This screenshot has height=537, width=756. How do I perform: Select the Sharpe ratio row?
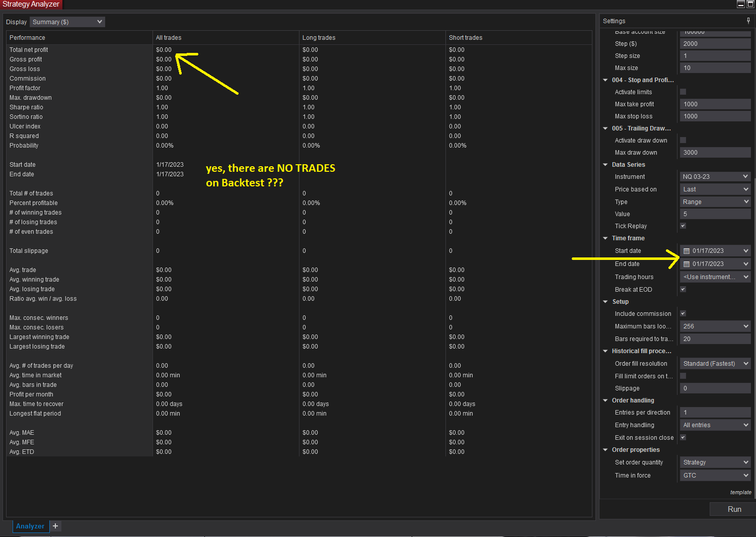[299, 107]
